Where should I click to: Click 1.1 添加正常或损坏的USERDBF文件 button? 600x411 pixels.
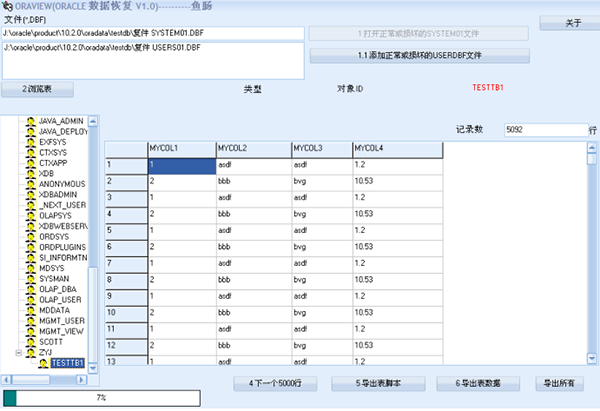(419, 55)
